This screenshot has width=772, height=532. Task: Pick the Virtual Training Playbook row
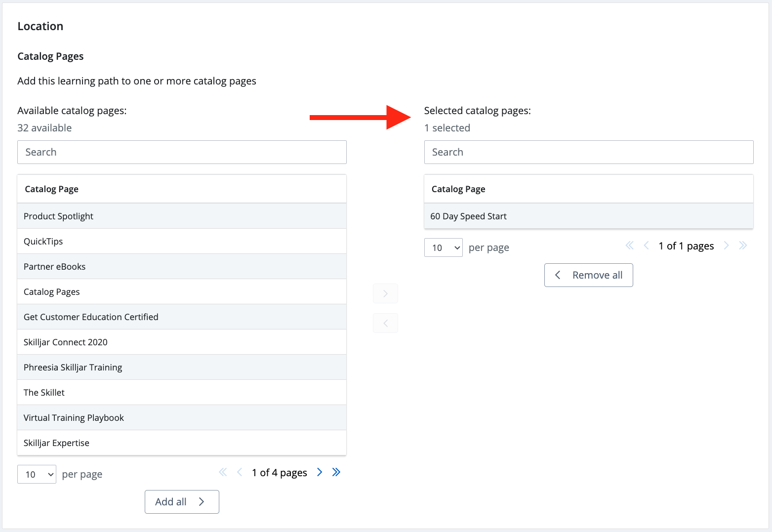(182, 418)
